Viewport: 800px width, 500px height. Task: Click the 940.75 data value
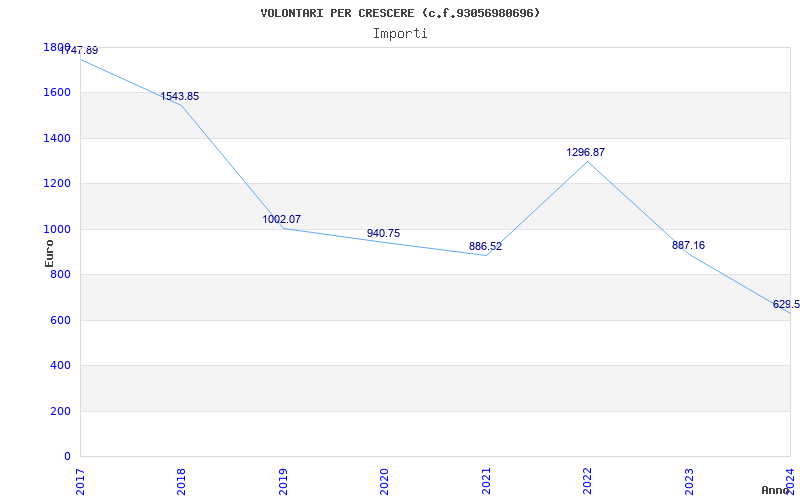point(383,233)
